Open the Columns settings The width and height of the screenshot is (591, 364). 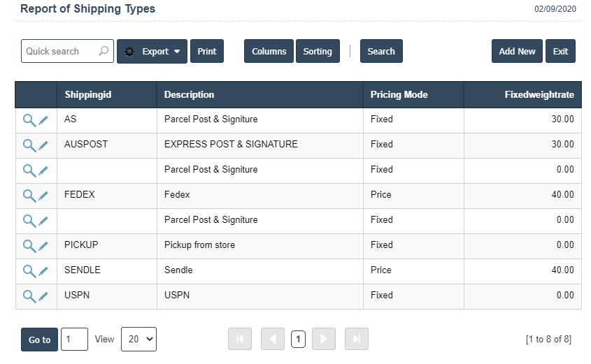point(269,51)
